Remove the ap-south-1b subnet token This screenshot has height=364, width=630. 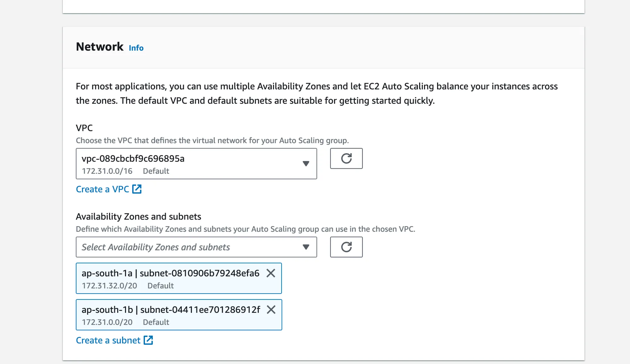271,310
